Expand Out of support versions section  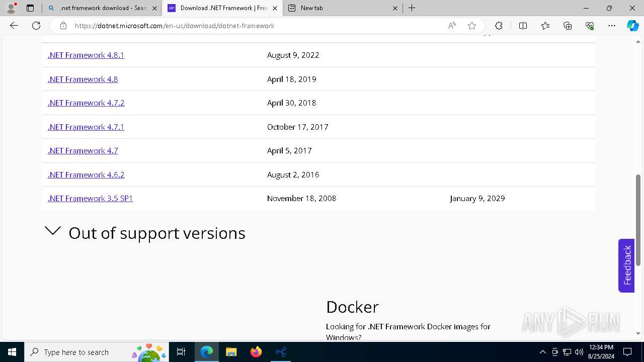(145, 233)
